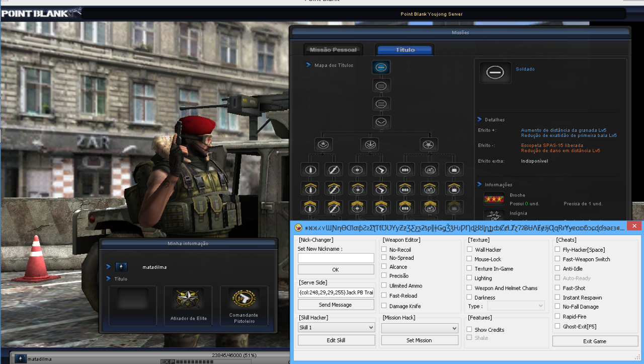Expand the Mapa dos Títulos arrow

tap(308, 65)
